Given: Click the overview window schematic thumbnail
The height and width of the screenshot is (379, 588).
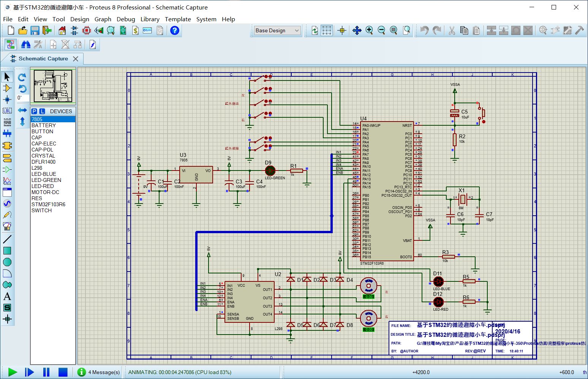Looking at the screenshot, I should coord(53,86).
